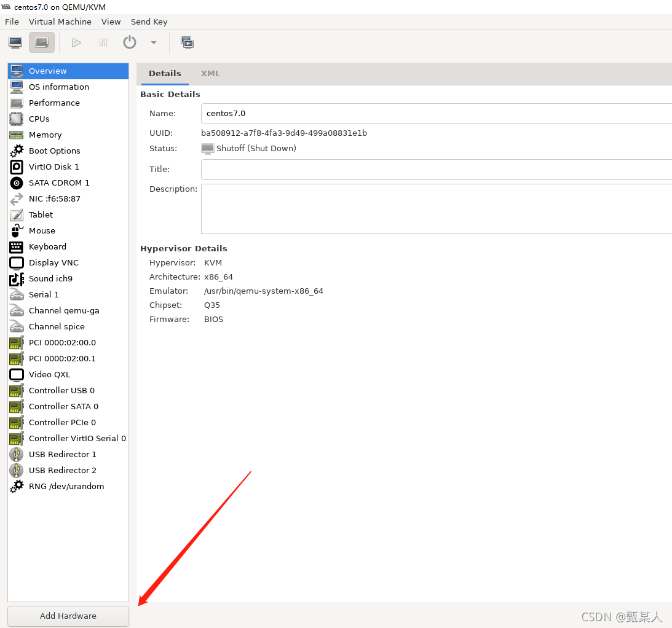Select NIC :f6:58:87

click(68, 198)
